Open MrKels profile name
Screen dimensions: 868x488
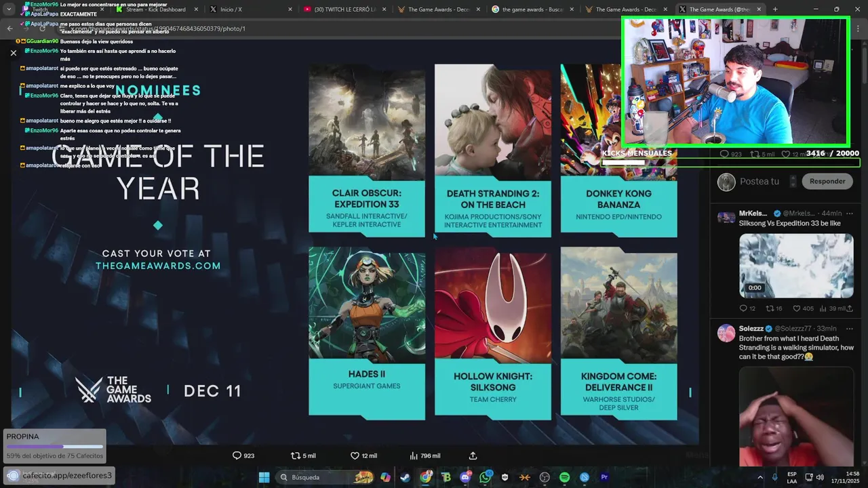click(x=753, y=213)
